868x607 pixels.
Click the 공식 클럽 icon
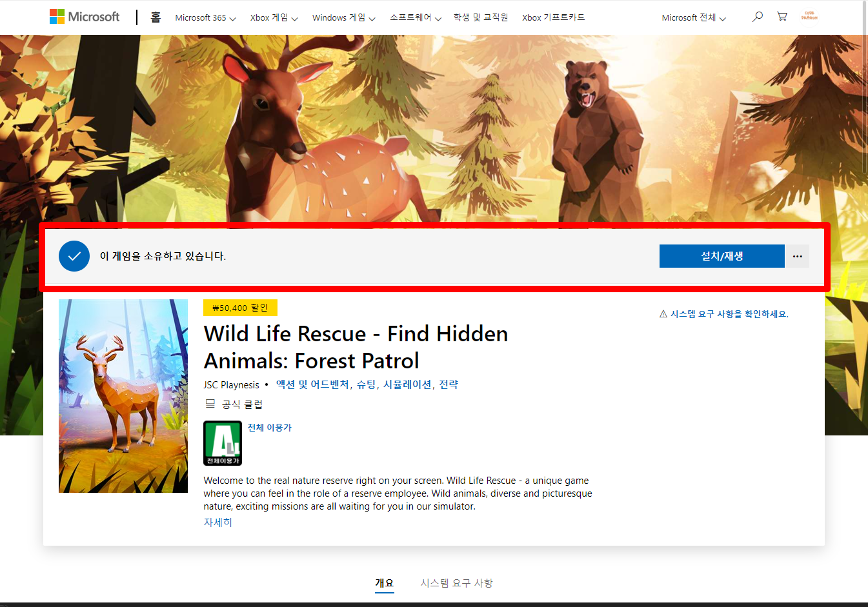tap(210, 404)
